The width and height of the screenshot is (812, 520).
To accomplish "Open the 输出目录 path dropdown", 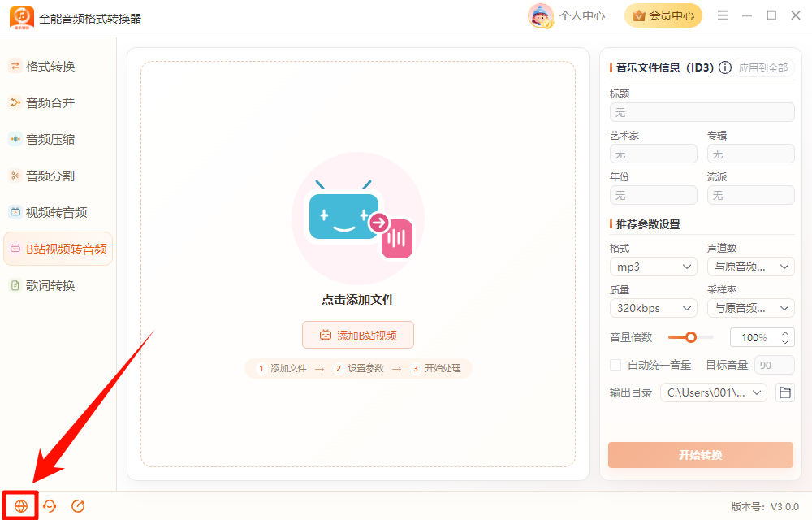I will click(714, 392).
